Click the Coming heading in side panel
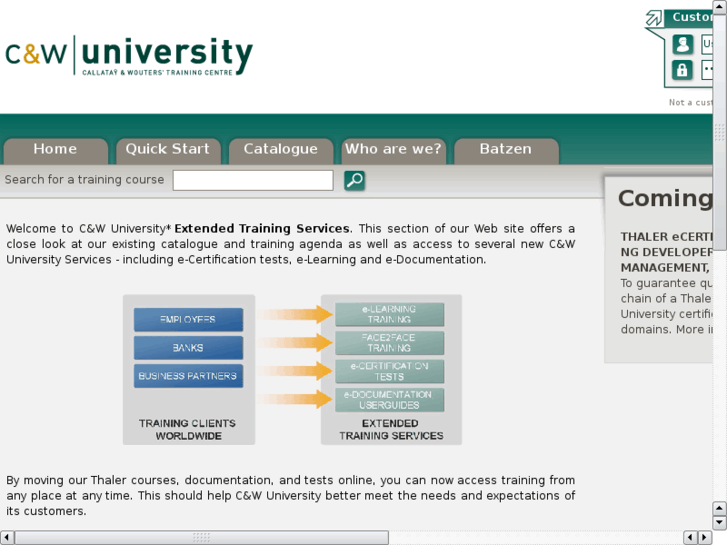The image size is (727, 545). coord(665,199)
